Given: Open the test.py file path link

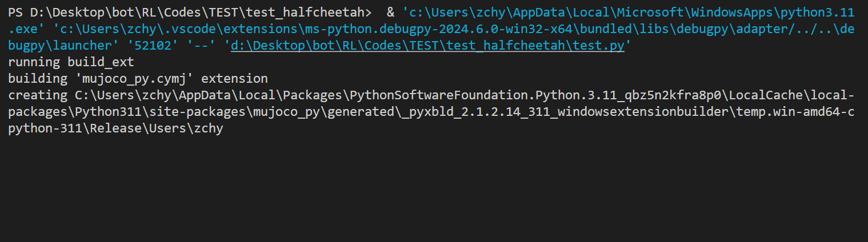Looking at the screenshot, I should 427,46.
